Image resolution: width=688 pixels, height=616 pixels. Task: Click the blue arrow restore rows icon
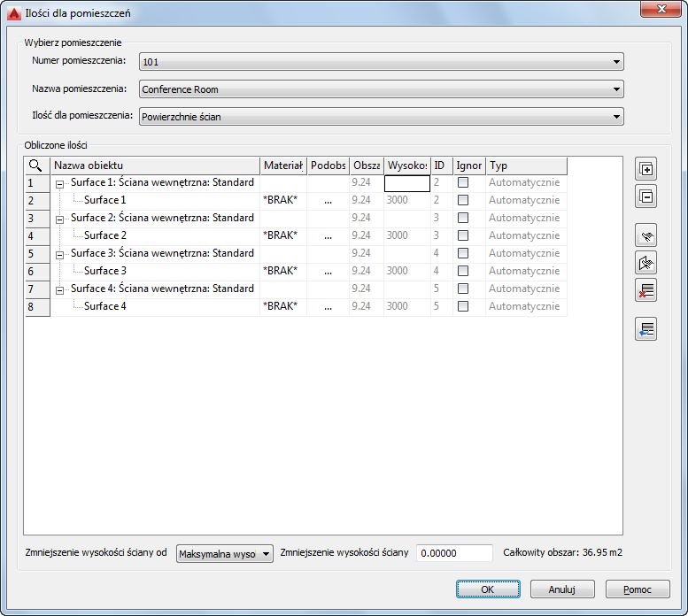click(x=645, y=329)
